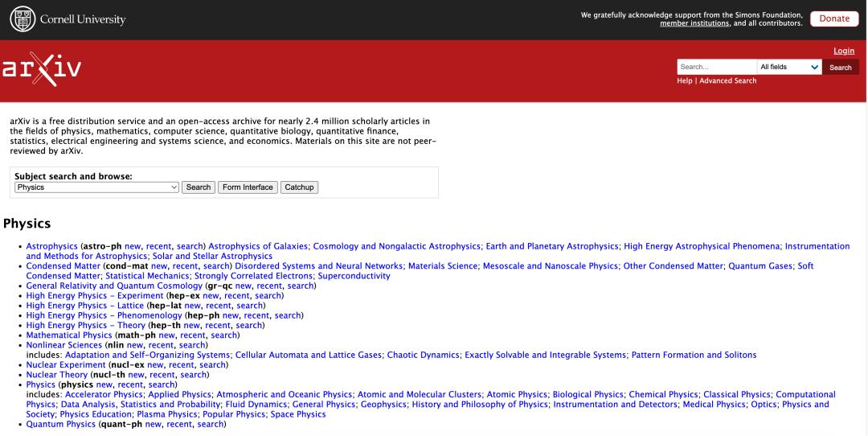This screenshot has height=436, width=868.
Task: Open the Astrophysics category link
Action: 52,246
